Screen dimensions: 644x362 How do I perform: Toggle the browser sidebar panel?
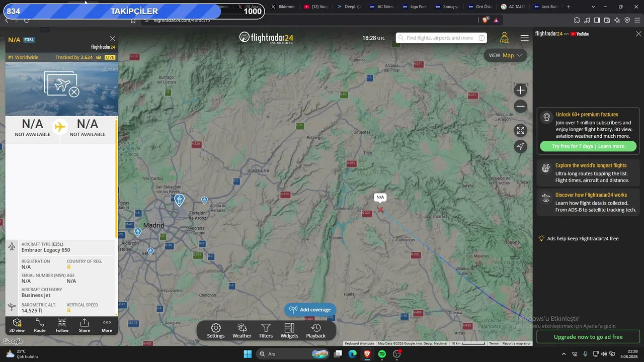click(x=597, y=20)
